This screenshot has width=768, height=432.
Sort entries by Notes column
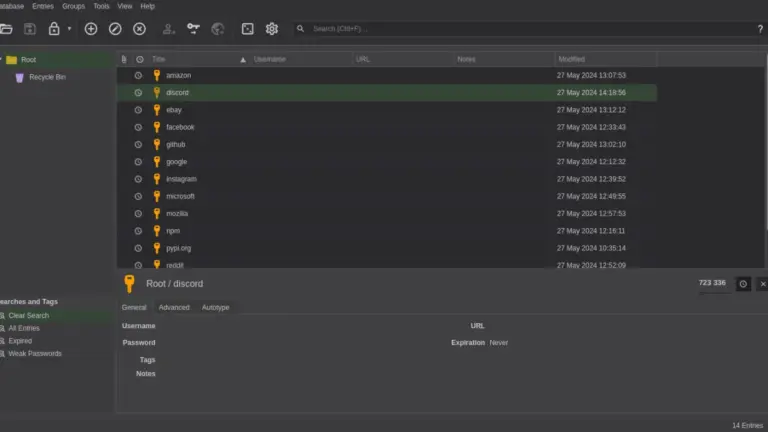click(x=504, y=59)
